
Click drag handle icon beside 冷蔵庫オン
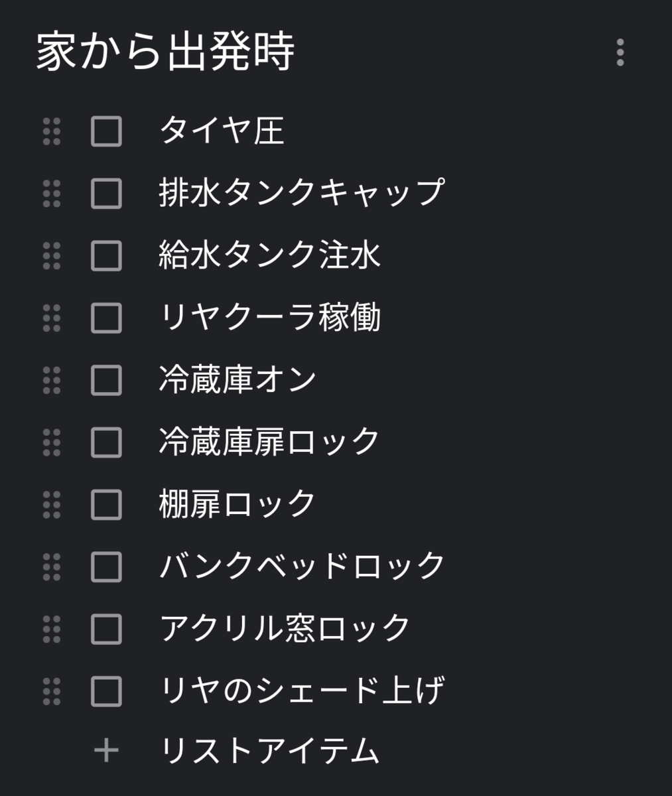tap(52, 380)
